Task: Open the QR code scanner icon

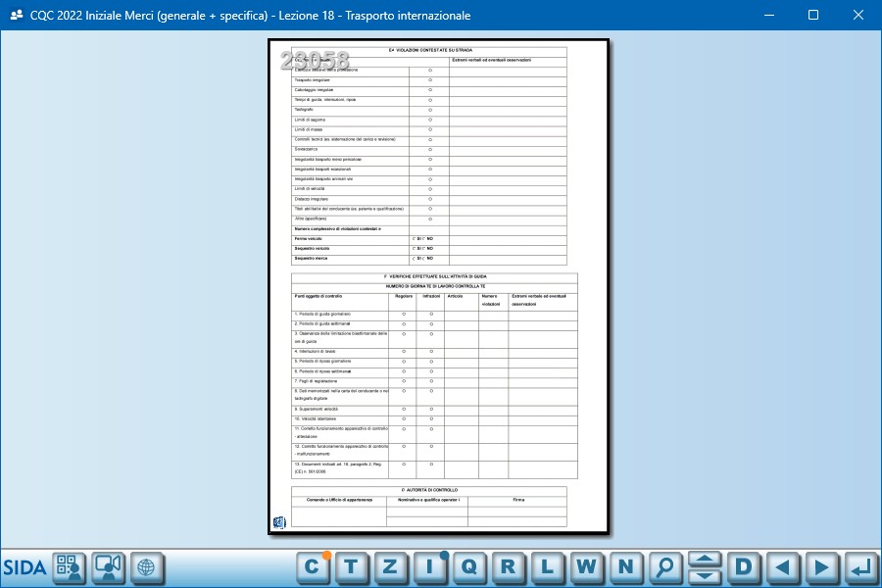Action: coord(69,567)
